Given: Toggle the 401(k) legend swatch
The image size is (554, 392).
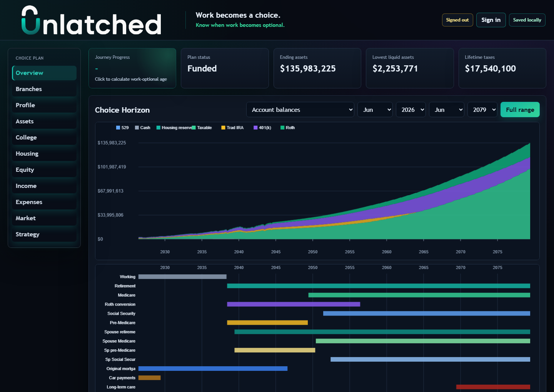Looking at the screenshot, I should tap(255, 128).
